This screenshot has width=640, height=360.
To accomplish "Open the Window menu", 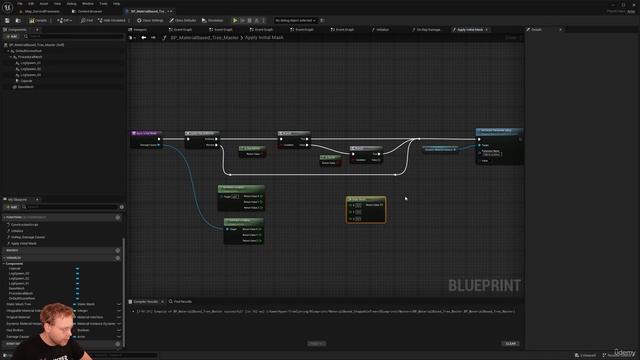I will (88, 4).
